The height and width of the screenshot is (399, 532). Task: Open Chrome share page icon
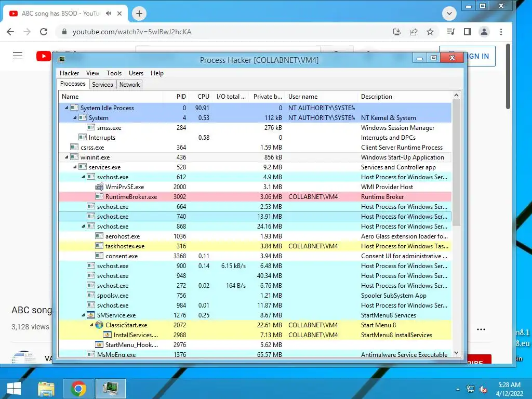414,32
